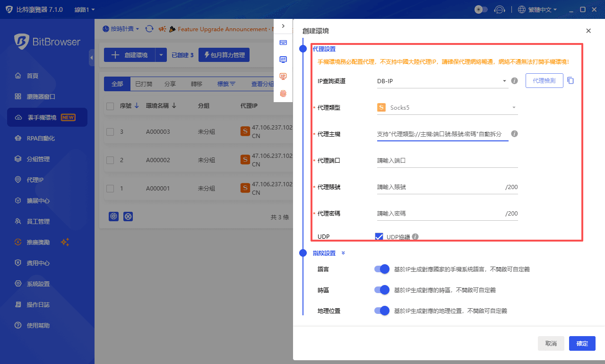The image size is (605, 364).
Task: Slide the dark mode switch in the title bar
Action: click(481, 9)
